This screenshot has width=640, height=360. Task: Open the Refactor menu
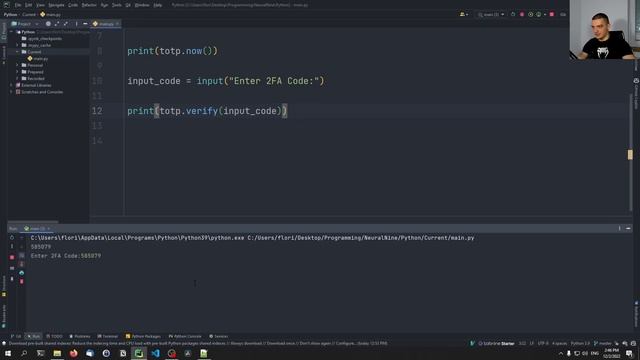(89, 5)
